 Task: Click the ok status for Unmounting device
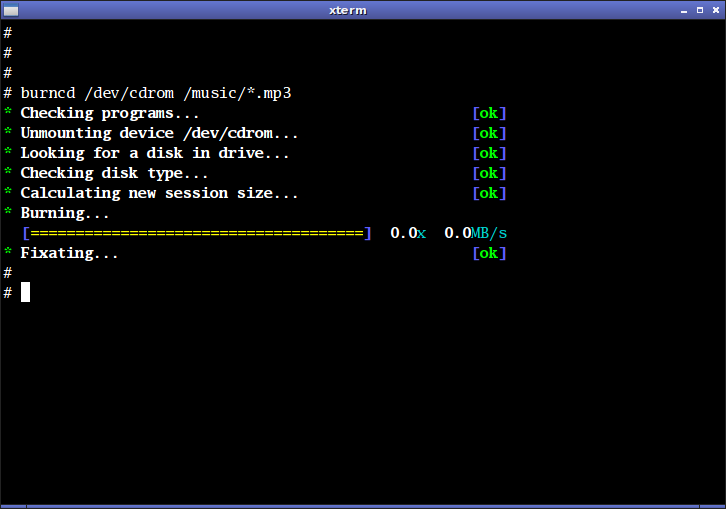pyautogui.click(x=489, y=133)
